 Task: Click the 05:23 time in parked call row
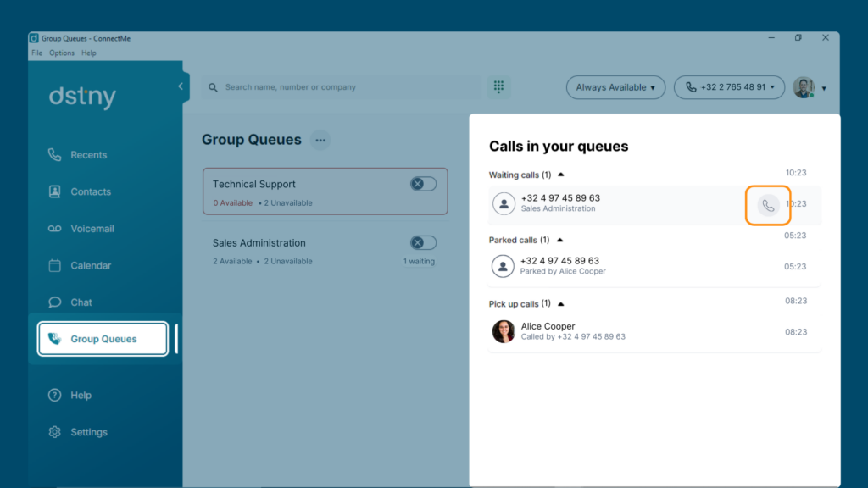coord(795,267)
